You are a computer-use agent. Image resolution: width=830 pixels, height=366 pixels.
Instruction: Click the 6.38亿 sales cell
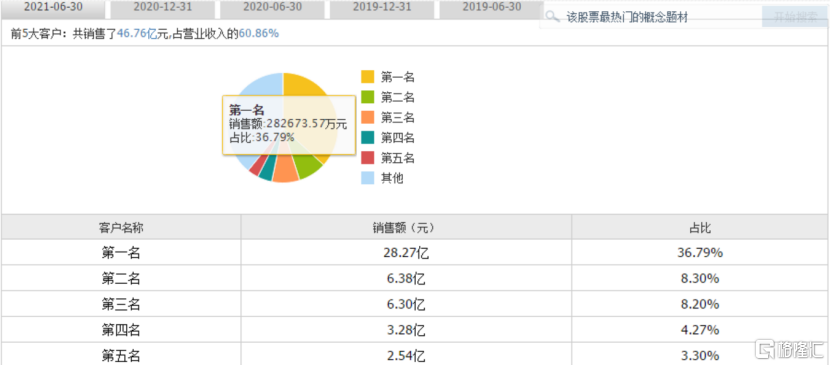tap(406, 279)
